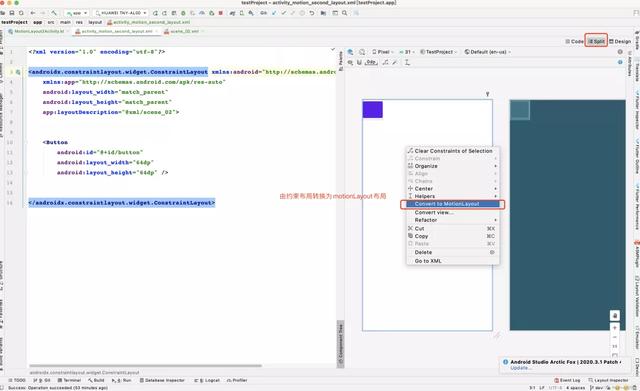Image resolution: width=640 pixels, height=391 pixels.
Task: Navigate back with the left arrow icon
Action: tap(33, 13)
